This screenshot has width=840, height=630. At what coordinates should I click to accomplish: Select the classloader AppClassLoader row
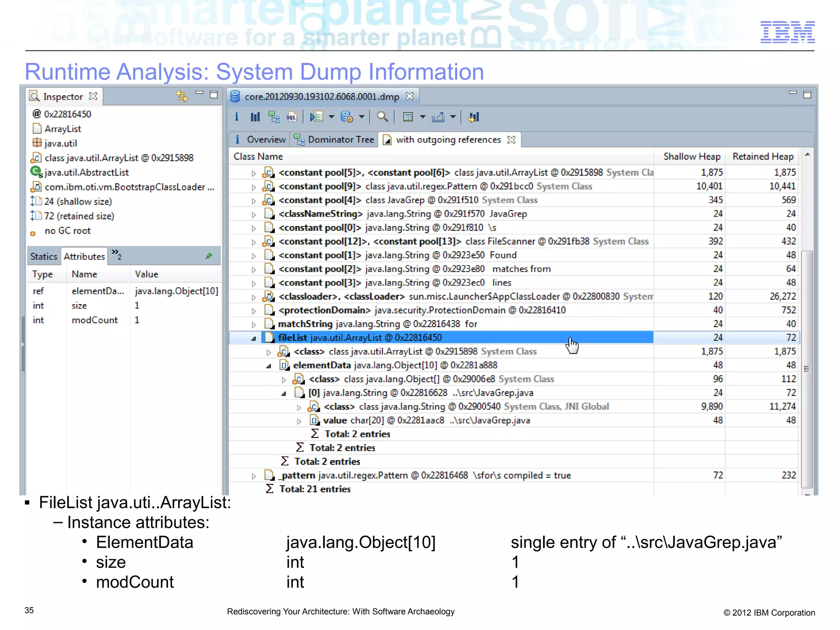point(515,296)
